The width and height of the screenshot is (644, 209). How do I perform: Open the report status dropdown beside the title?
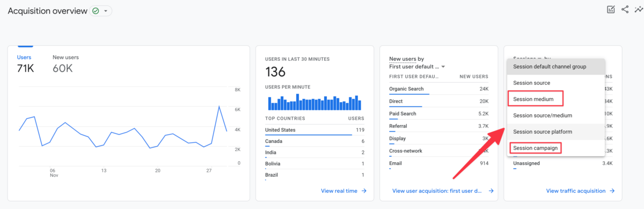pos(101,11)
